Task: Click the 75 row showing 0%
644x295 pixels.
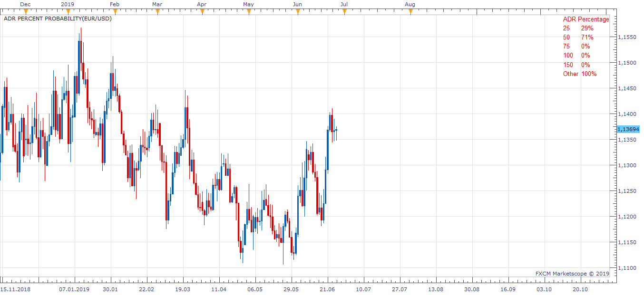Action: coord(576,47)
